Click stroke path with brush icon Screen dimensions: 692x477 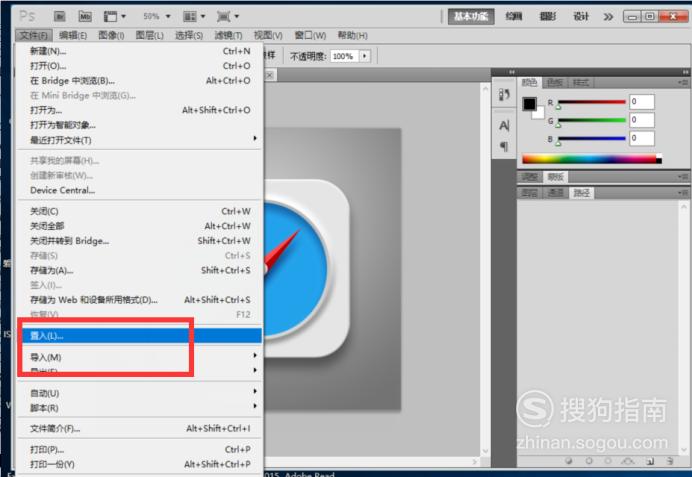click(x=589, y=461)
